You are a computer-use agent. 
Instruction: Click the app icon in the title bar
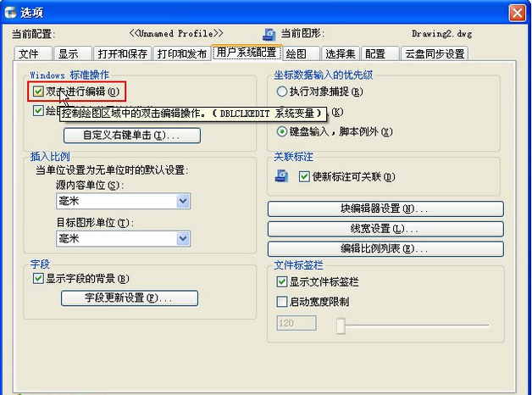coord(10,13)
